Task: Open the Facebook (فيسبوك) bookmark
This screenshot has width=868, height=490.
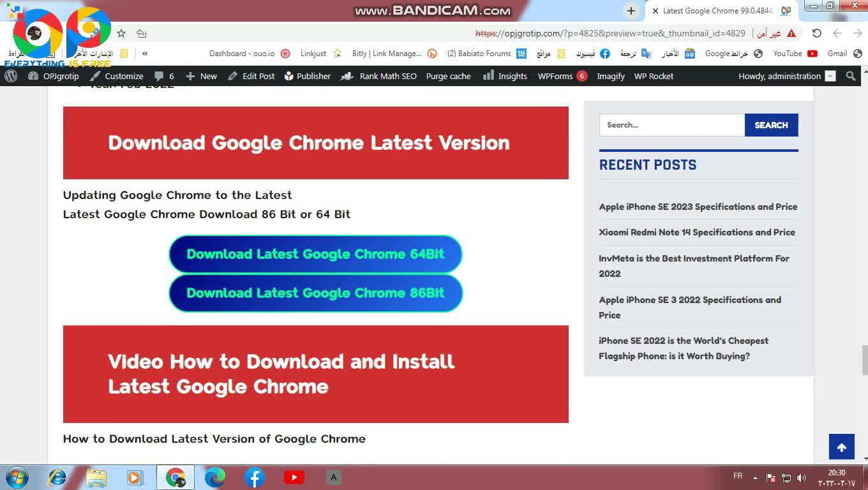Action: coord(593,54)
